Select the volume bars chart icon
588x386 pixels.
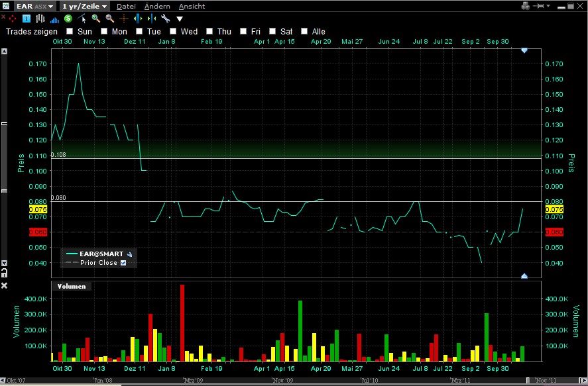click(x=54, y=19)
